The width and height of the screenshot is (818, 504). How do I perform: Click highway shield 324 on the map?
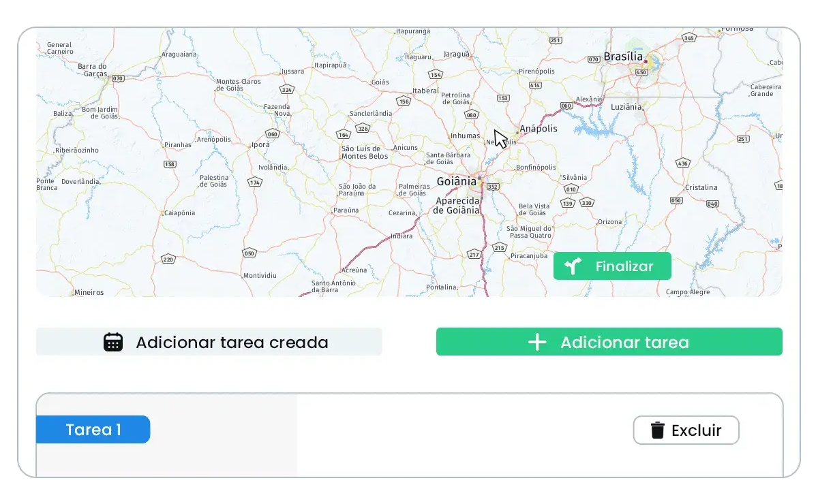pyautogui.click(x=287, y=90)
